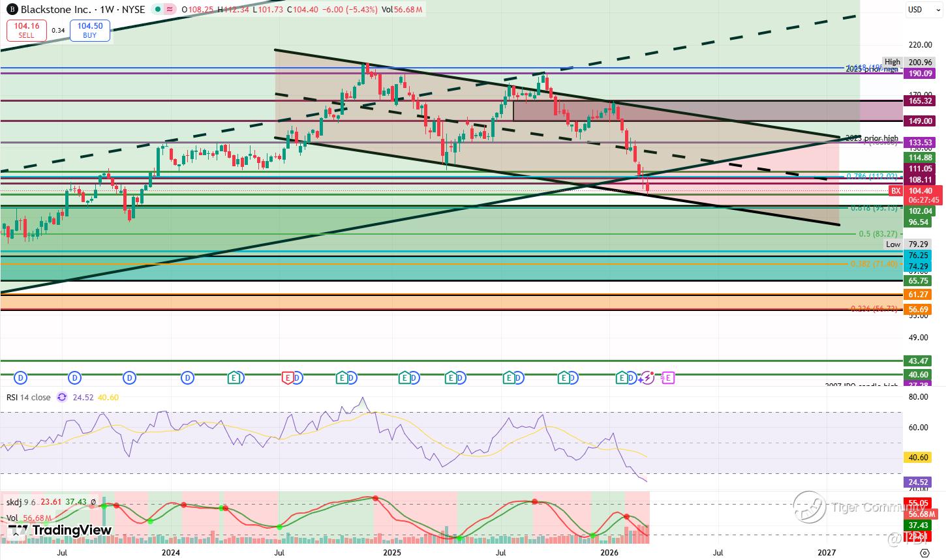Click the 108.11 price axis label

tap(919, 179)
